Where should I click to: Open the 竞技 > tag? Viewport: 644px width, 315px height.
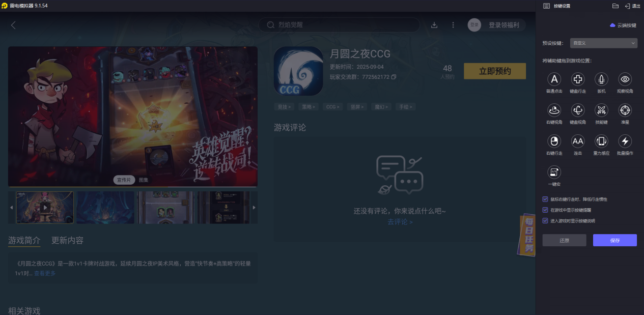(x=284, y=107)
